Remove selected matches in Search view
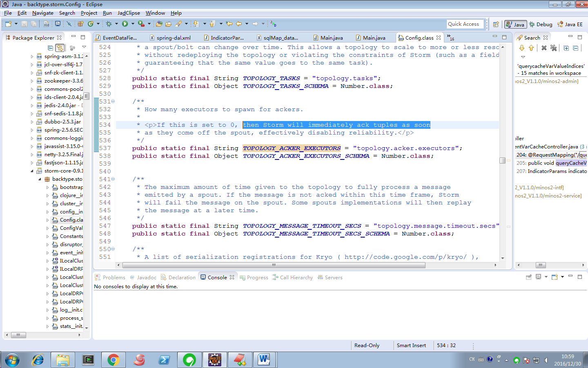The width and height of the screenshot is (588, 368). tap(544, 48)
